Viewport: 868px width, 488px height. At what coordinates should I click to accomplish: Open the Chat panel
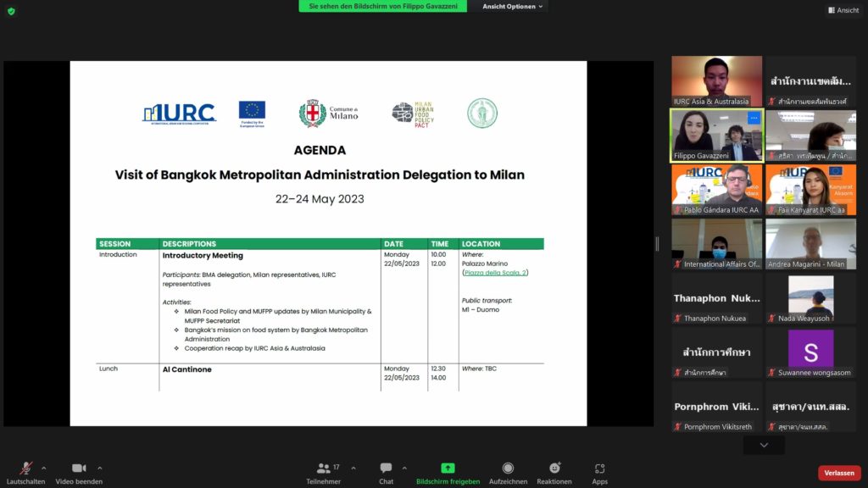[x=386, y=468]
